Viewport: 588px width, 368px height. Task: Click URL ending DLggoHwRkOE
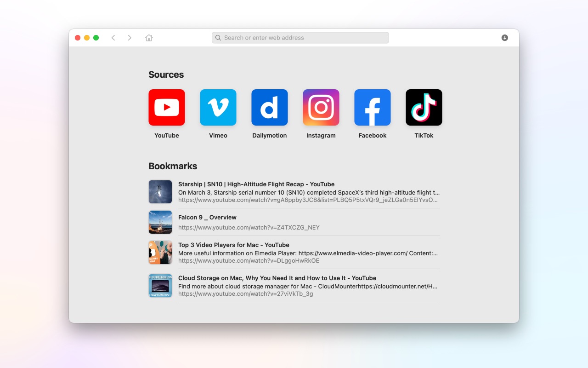click(249, 260)
